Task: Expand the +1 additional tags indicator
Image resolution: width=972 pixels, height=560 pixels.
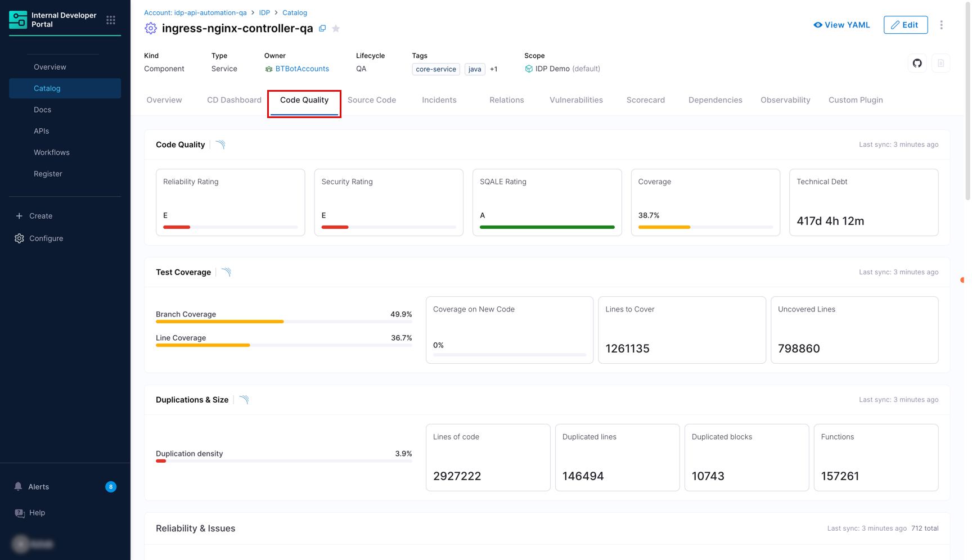Action: pyautogui.click(x=493, y=69)
